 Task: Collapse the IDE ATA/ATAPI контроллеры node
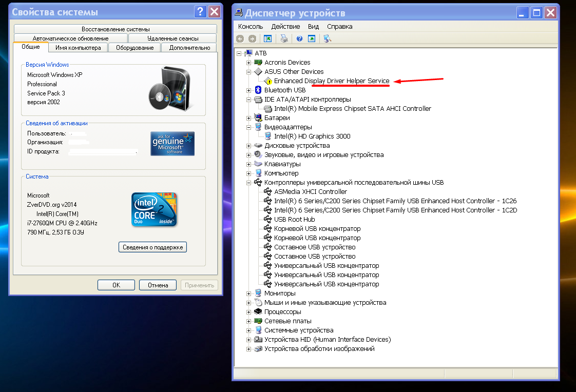coord(248,100)
